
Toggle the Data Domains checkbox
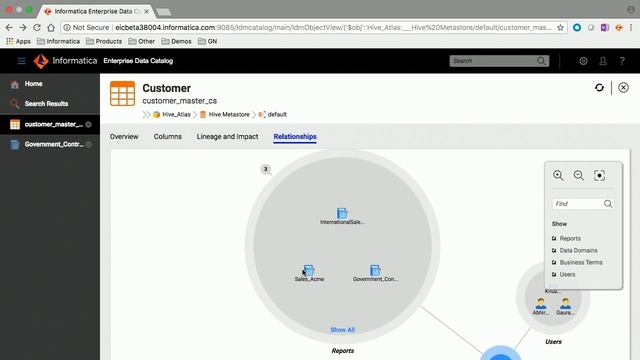click(554, 250)
